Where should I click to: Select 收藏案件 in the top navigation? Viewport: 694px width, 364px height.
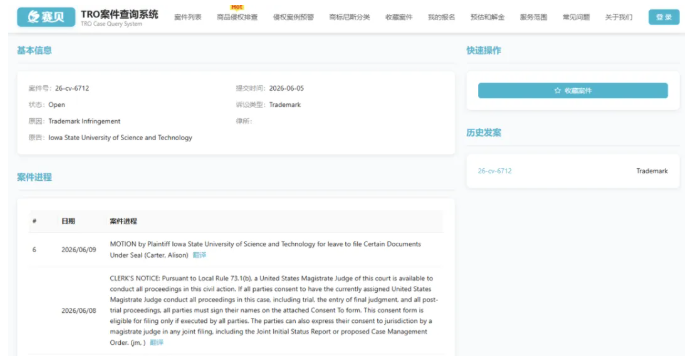point(398,17)
